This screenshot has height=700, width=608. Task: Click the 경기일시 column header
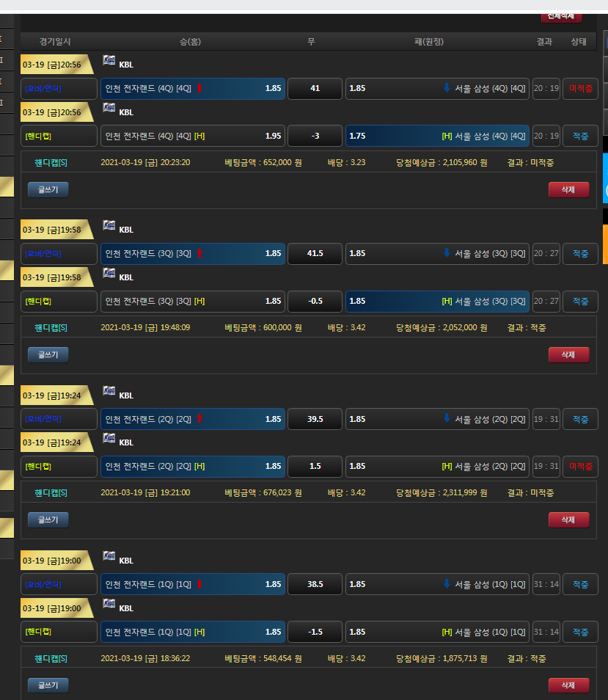point(55,42)
